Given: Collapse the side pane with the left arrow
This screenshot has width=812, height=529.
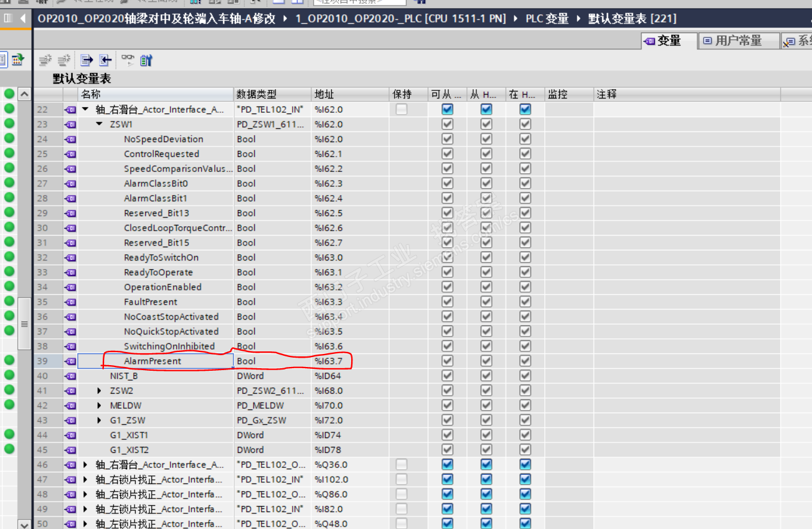Looking at the screenshot, I should (23, 18).
